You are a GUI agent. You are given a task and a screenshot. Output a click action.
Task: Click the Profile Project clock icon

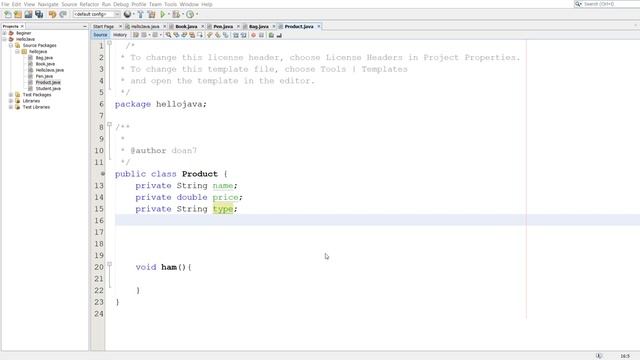(190, 14)
